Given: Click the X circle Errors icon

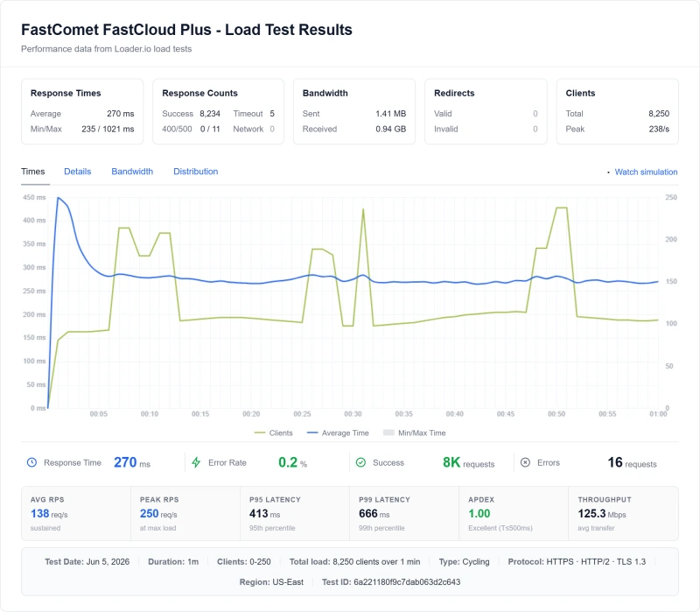Looking at the screenshot, I should [526, 462].
